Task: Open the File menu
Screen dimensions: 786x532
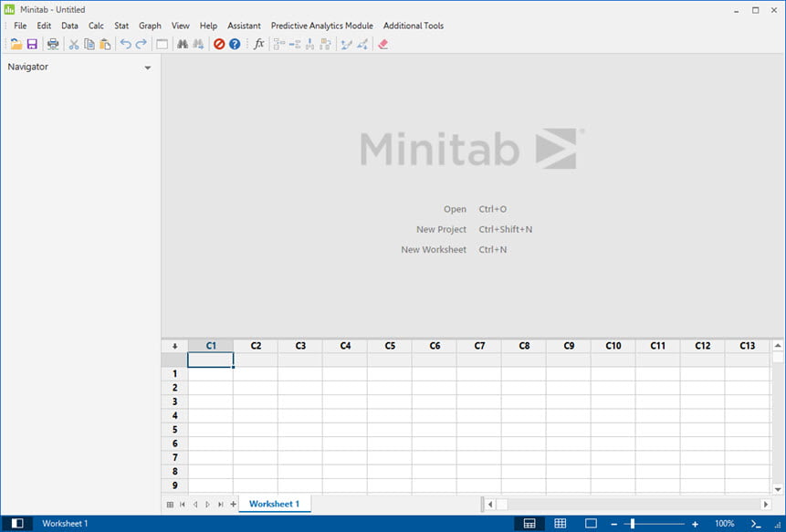Action: tap(20, 26)
